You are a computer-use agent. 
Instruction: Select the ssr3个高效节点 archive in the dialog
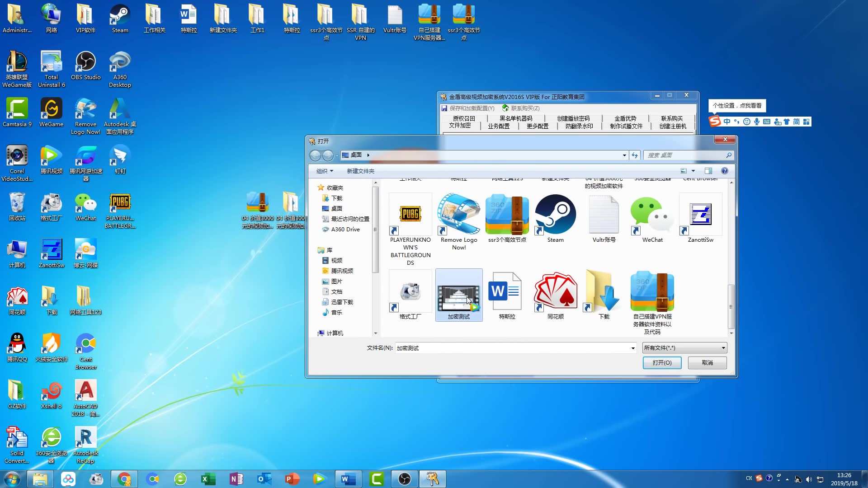click(x=507, y=219)
